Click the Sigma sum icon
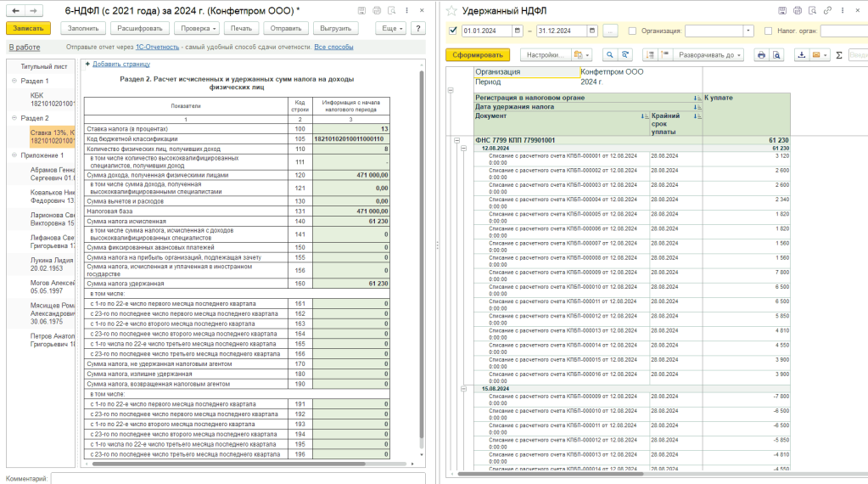The height and width of the screenshot is (484, 868). tap(839, 55)
